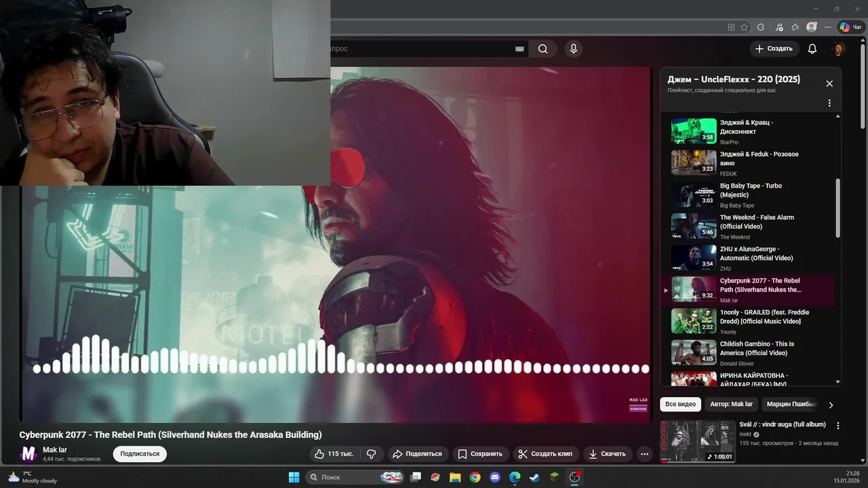Open the playlist three-dot options menu
The image size is (868, 488).
click(829, 104)
